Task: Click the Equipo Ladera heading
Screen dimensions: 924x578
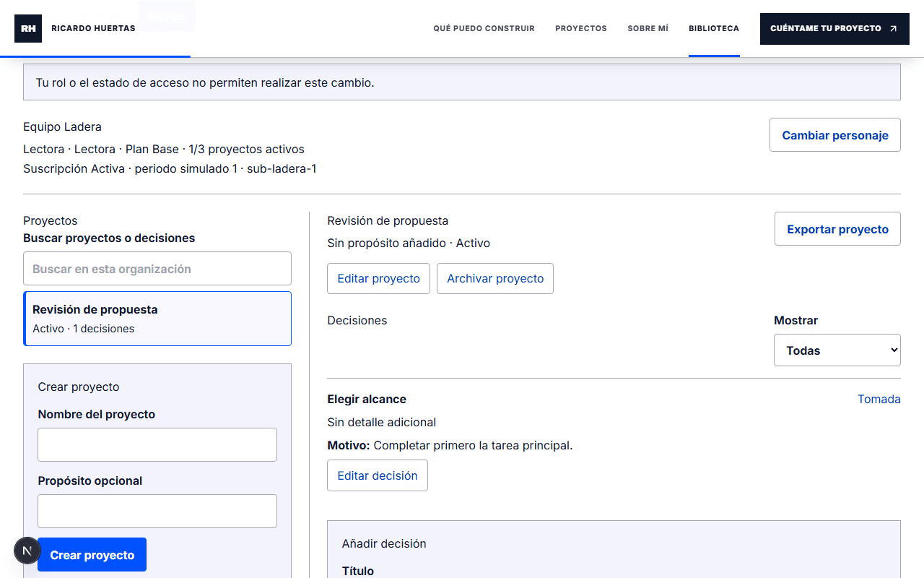Action: [x=62, y=127]
